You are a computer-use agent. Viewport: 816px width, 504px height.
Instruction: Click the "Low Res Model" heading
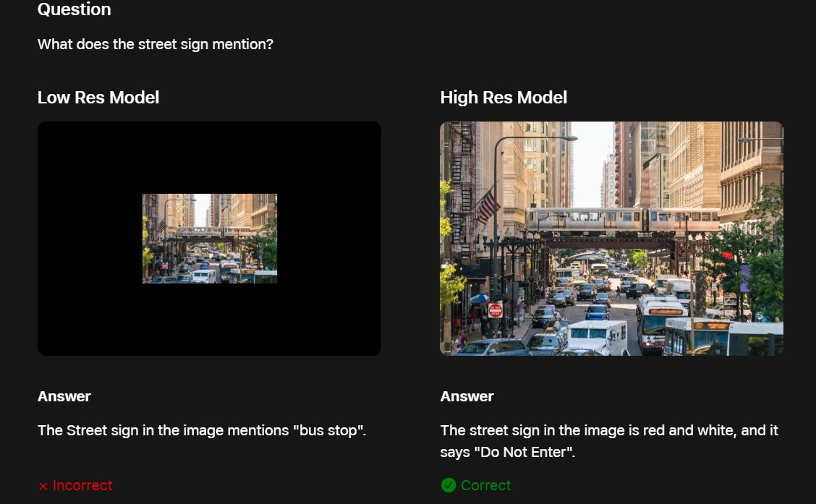point(98,98)
